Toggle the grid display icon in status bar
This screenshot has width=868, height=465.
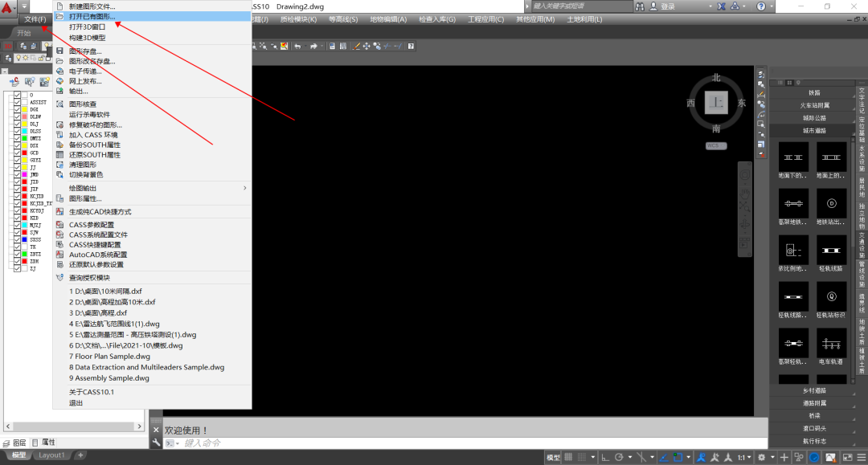[x=568, y=457]
